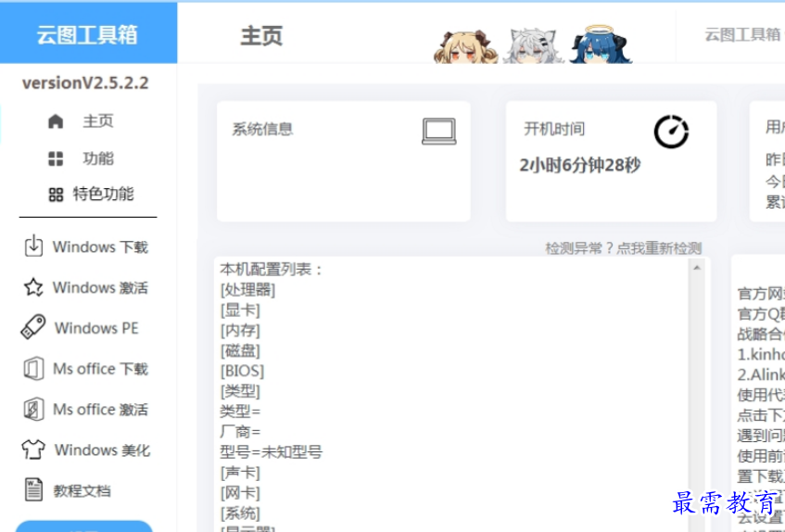Click the scroll-up arrow of the config list
Screen dimensions: 785x532
[697, 268]
